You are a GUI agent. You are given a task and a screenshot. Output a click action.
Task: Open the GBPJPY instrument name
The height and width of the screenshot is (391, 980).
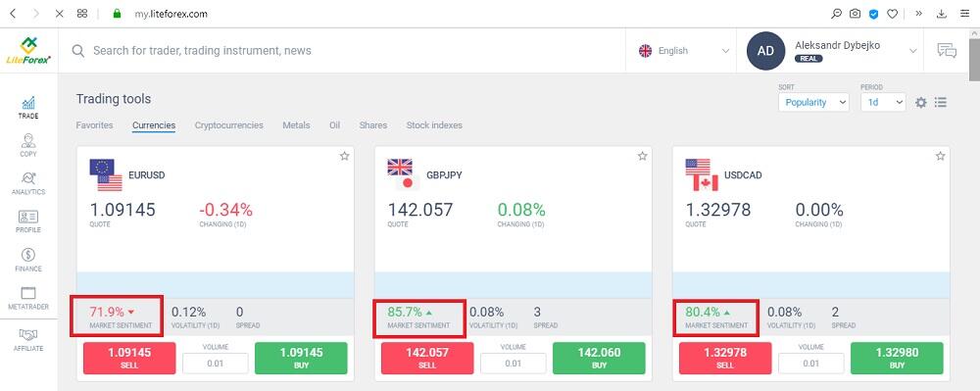(444, 175)
